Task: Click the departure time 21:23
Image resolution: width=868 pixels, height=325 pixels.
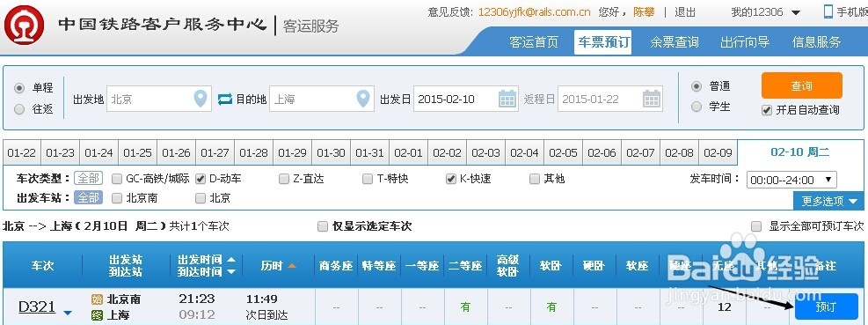Action: (196, 299)
